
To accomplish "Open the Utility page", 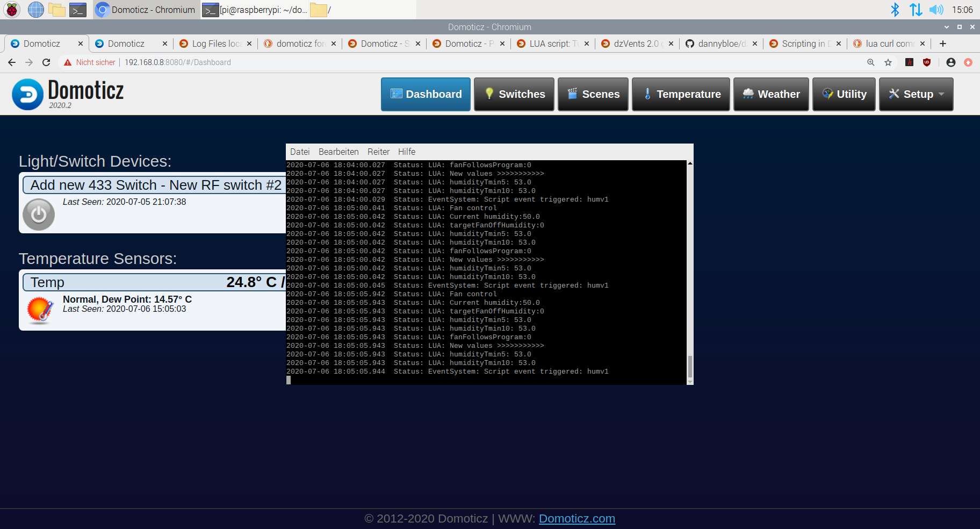I will pyautogui.click(x=844, y=94).
